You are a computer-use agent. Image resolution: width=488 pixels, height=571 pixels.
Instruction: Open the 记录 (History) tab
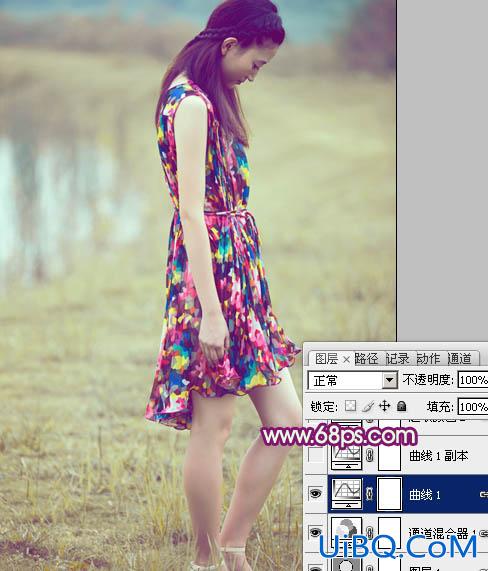pos(398,359)
